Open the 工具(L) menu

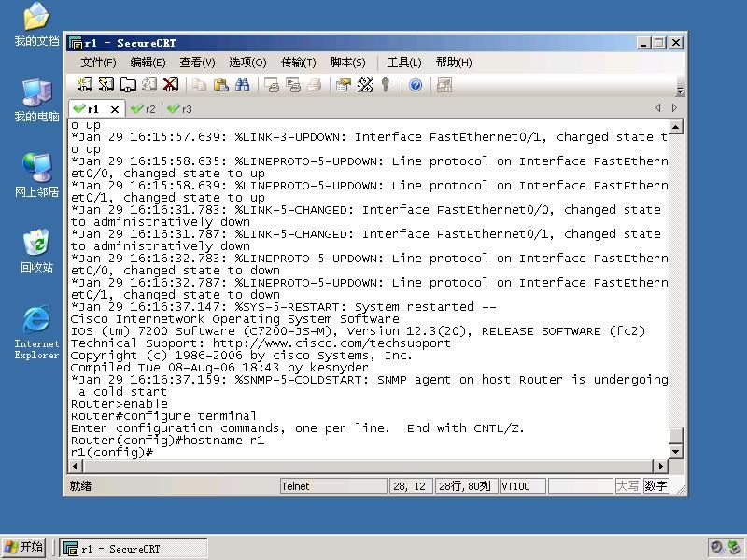404,63
